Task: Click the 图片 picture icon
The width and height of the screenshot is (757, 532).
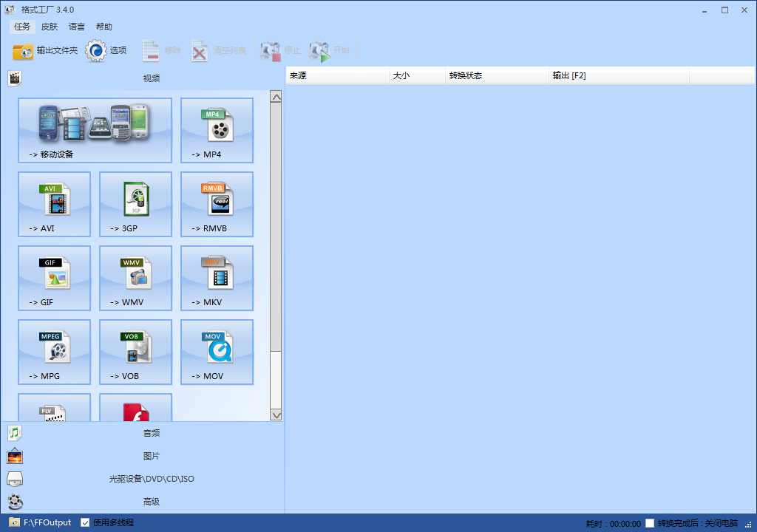Action: (x=15, y=456)
